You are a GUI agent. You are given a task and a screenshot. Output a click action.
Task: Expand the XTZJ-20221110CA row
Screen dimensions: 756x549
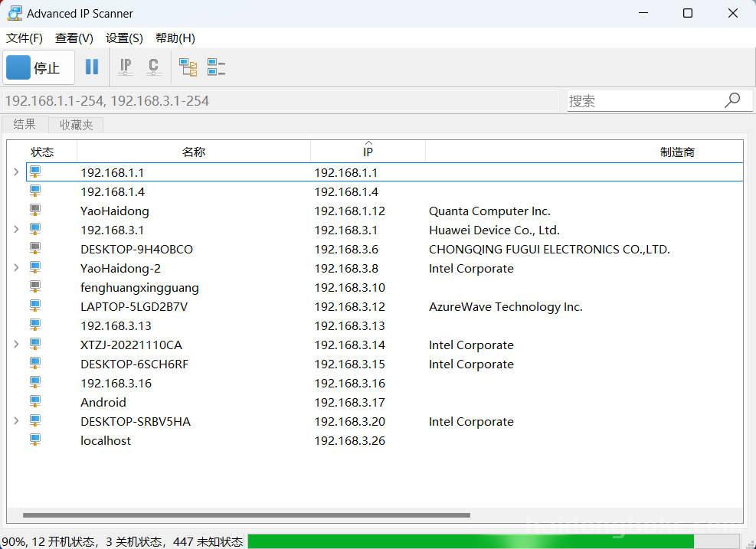tap(16, 344)
